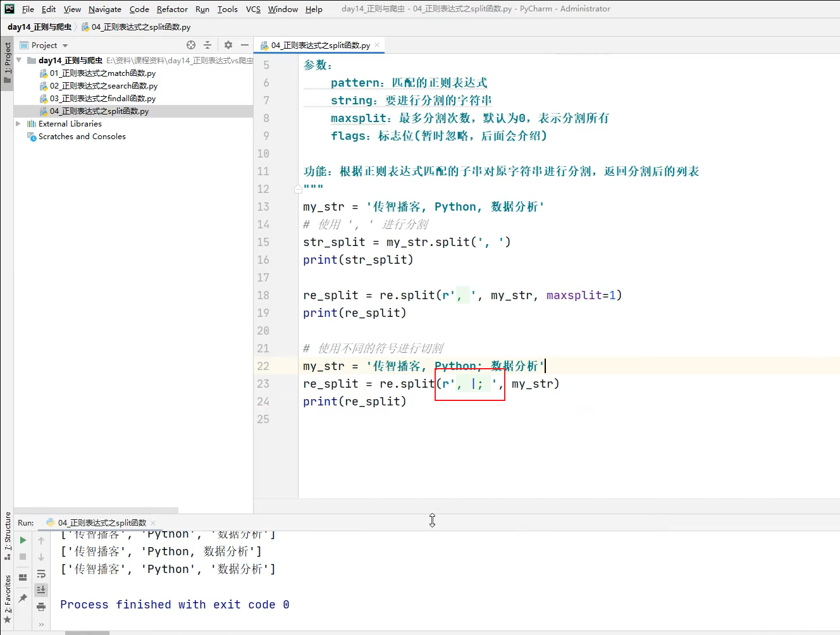Select 04_正则表达式之split函数.py in tree
Screen dimensions: 840x635
(x=99, y=111)
